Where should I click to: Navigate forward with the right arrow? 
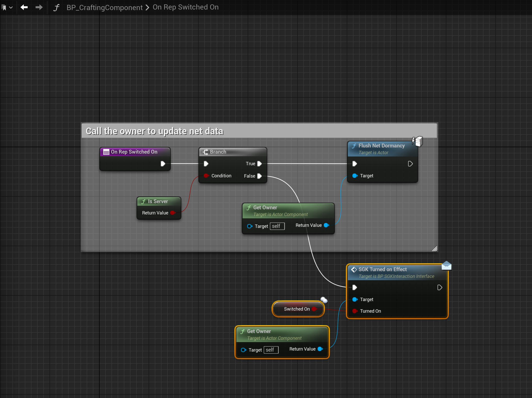click(x=39, y=7)
